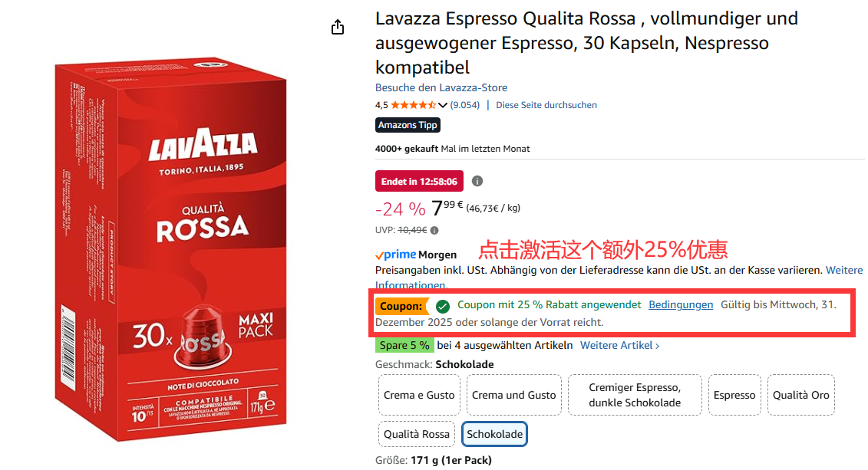
Task: Choose the Qualità Rossa flavor option
Action: 417,434
